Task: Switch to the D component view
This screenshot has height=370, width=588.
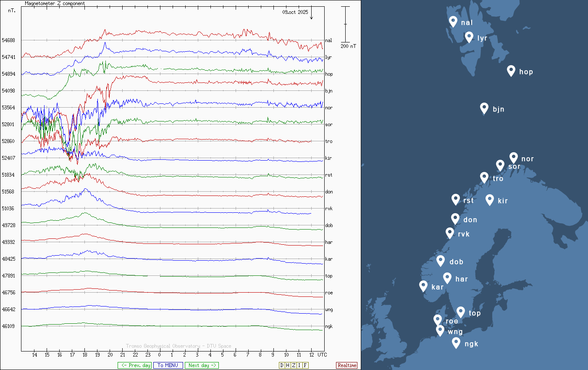Action: (282, 365)
